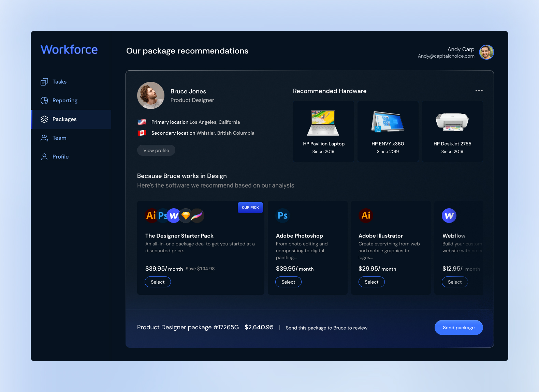539x392 pixels.
Task: Click Andy Carp's avatar photo
Action: click(x=486, y=52)
